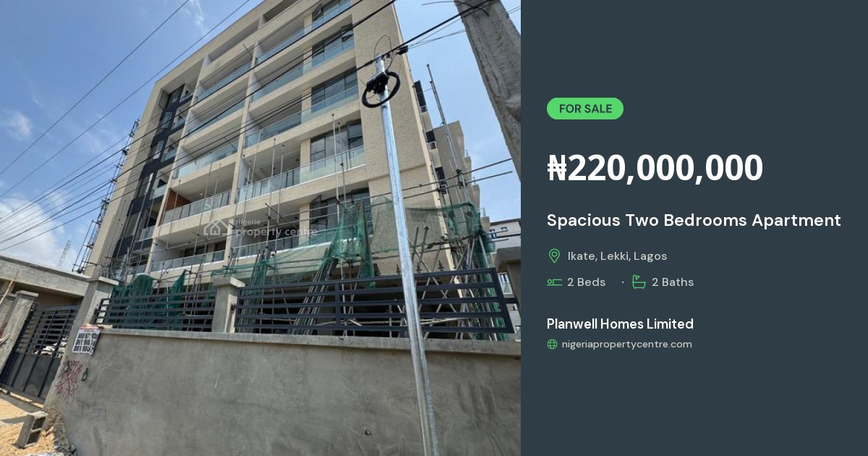
Task: Visit the nigeriapropertycentre.com link
Action: pos(626,345)
